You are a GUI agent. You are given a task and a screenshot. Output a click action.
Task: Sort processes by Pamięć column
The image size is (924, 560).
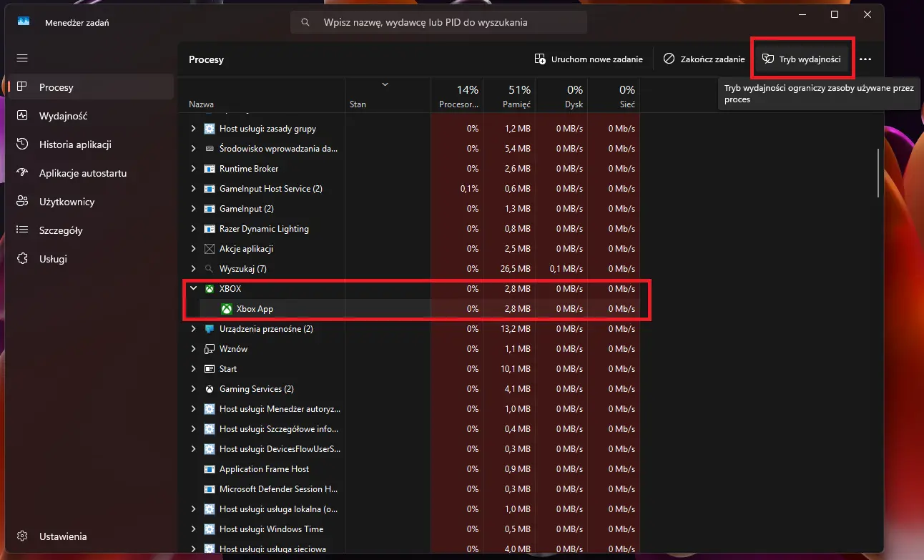(508, 96)
